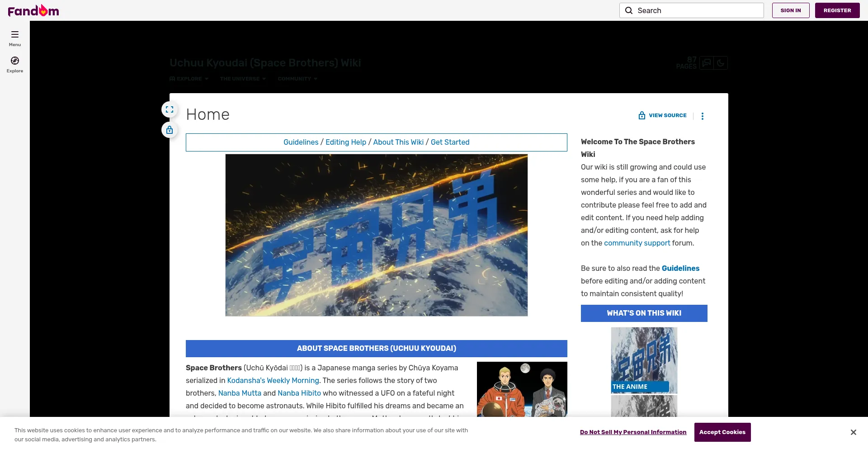Toggle dark theme with the moon icon
Screen dimensions: 868x449
click(721, 63)
